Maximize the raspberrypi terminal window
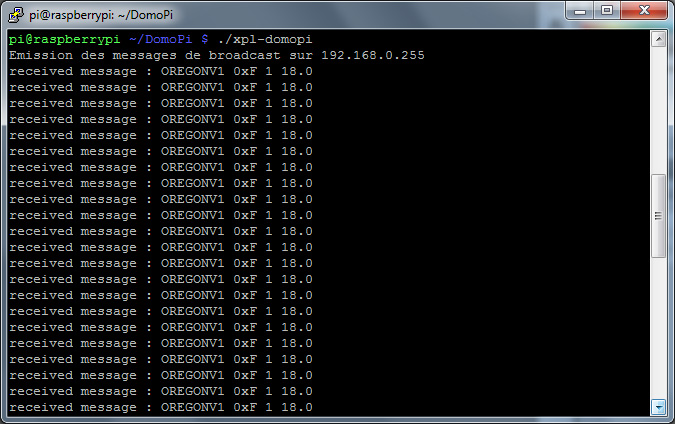 [x=607, y=10]
